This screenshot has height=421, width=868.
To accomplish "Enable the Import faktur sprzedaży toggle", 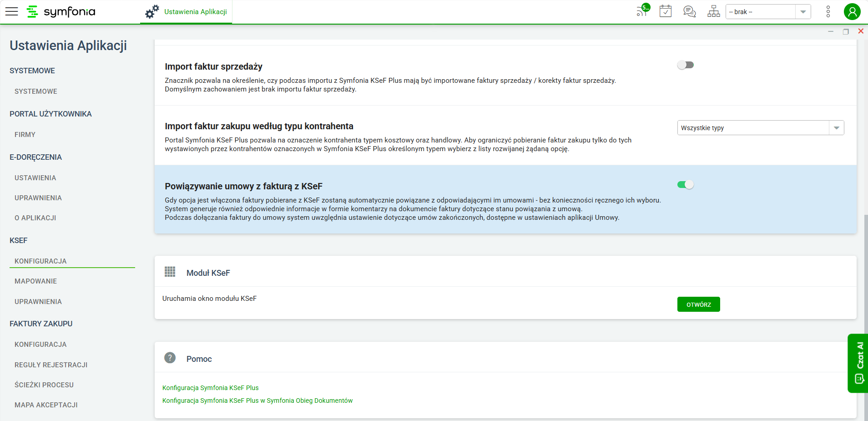I will [x=685, y=65].
